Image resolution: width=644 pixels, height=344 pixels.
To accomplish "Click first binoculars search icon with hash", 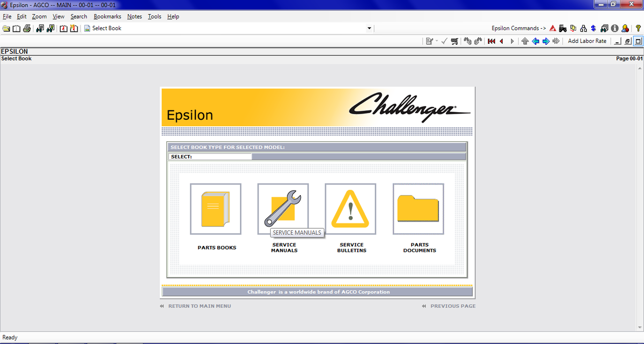I will [x=40, y=29].
